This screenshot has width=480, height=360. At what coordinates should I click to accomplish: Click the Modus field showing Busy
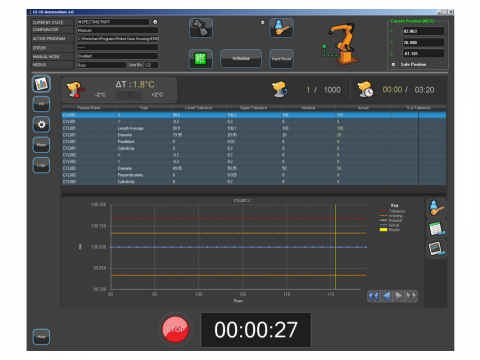tap(101, 65)
